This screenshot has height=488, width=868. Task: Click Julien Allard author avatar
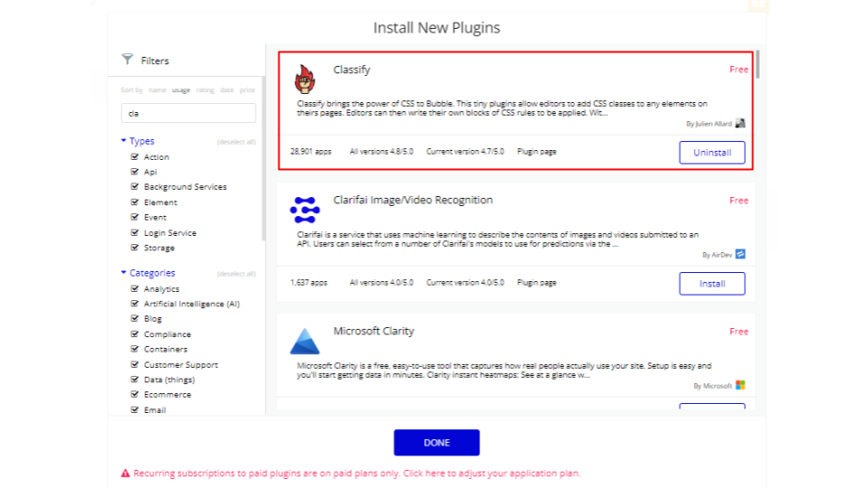[741, 124]
